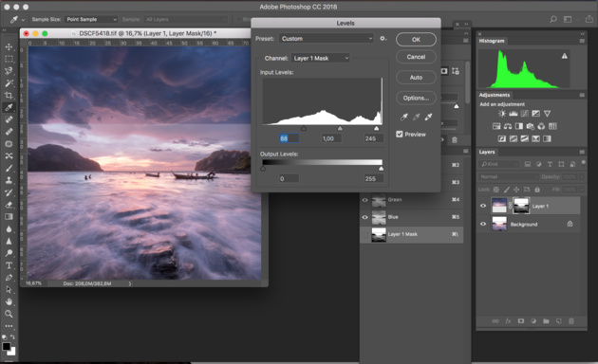Viewport: 598px width, 364px height.
Task: Hide Layer 1 using its eye icon
Action: tap(483, 206)
